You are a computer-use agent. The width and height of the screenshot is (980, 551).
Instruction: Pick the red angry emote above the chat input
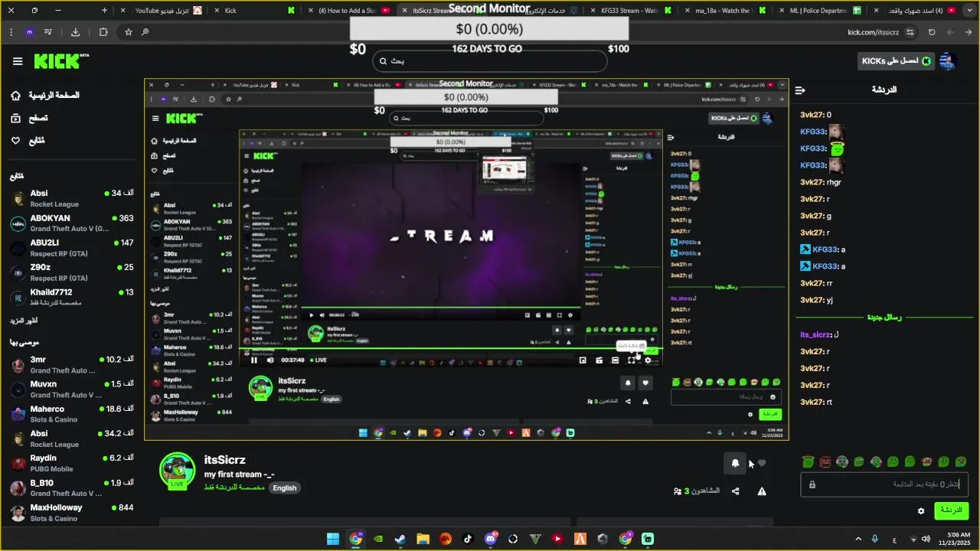point(825,461)
